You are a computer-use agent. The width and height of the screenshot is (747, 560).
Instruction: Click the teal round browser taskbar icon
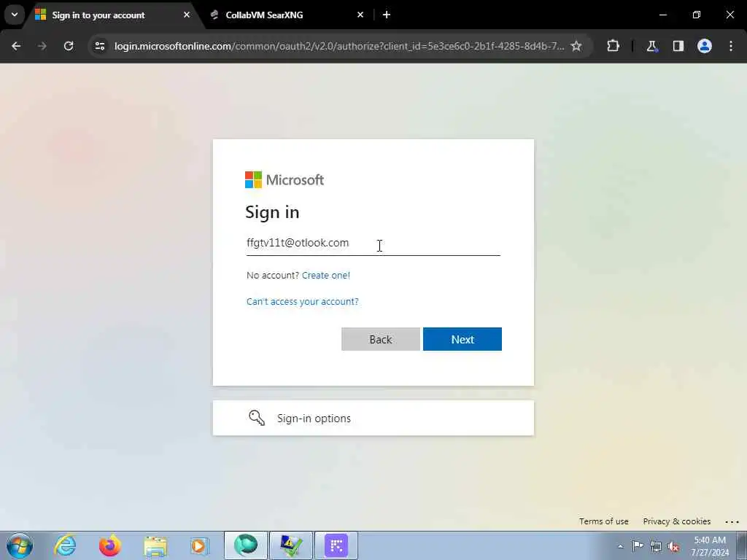coord(246,545)
